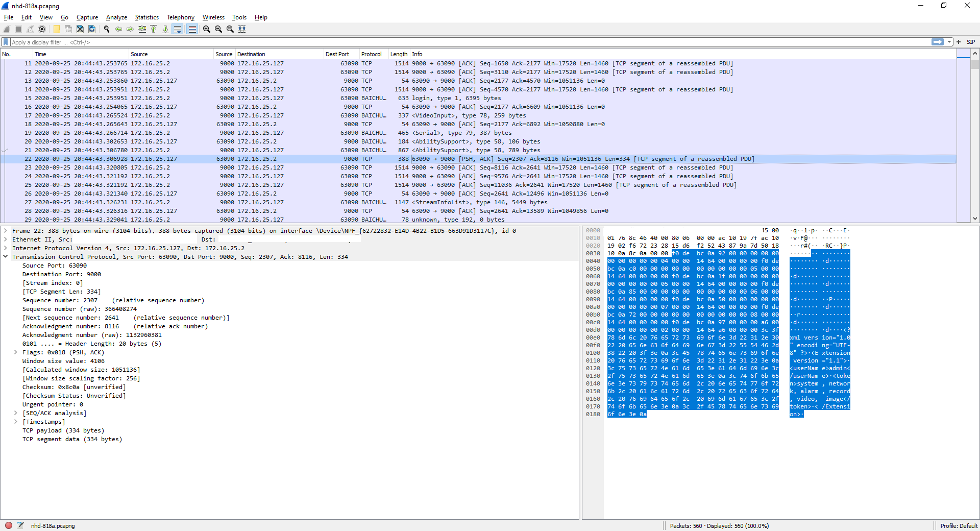Toggle packet colorization rules button
This screenshot has width=980, height=531.
click(x=192, y=29)
